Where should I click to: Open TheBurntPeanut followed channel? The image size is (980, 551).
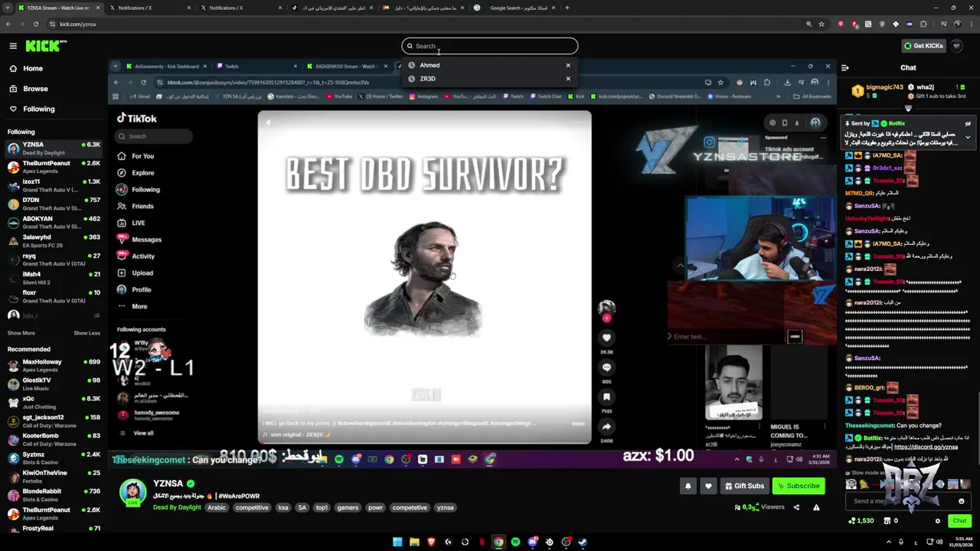pos(54,166)
